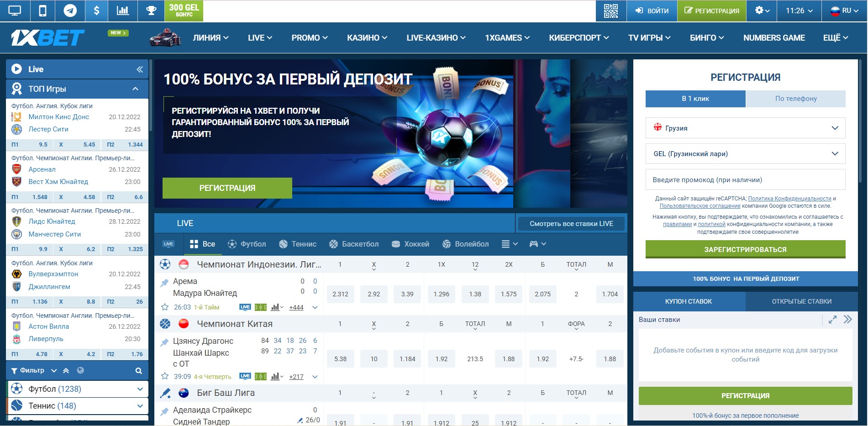Select odds 2.312 for Арема win
This screenshot has width=868, height=426.
click(x=340, y=294)
